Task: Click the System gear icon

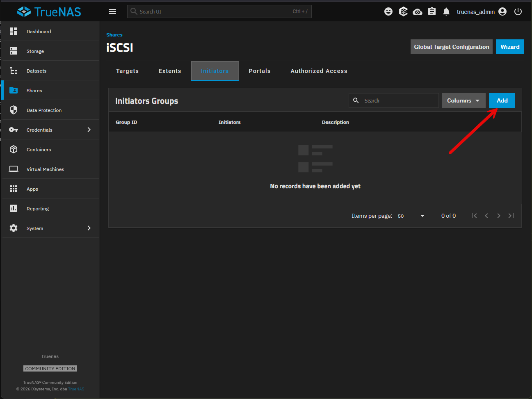Action: [x=14, y=228]
